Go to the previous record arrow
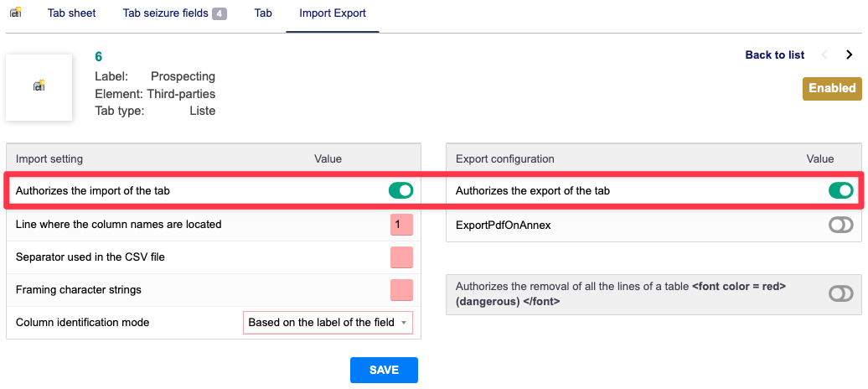The width and height of the screenshot is (868, 389). tap(824, 55)
